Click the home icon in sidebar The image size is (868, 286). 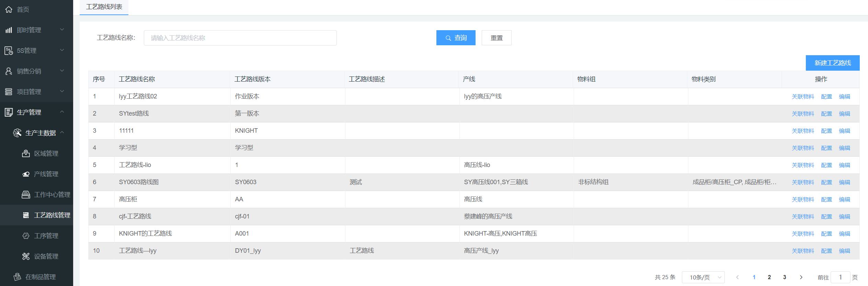point(9,10)
